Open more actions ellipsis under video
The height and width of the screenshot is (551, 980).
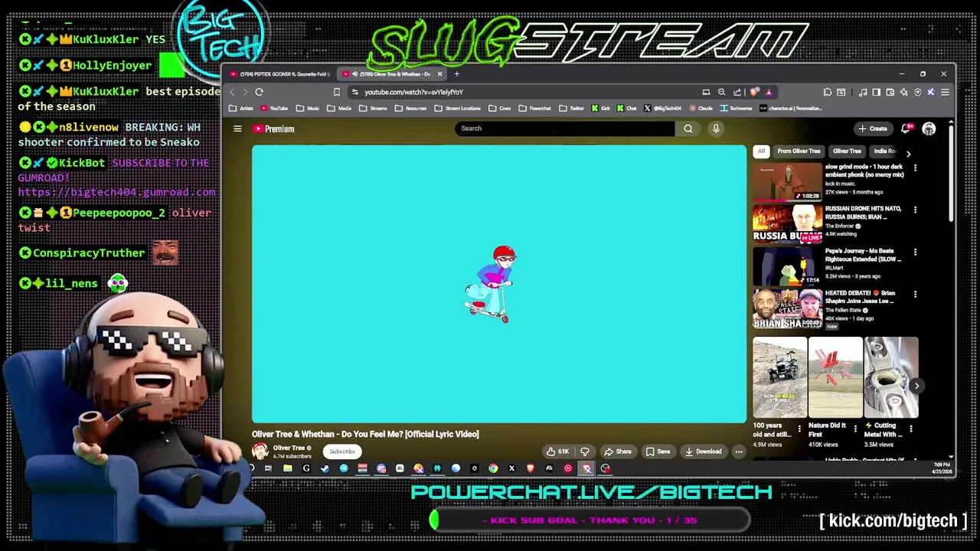[x=739, y=452]
